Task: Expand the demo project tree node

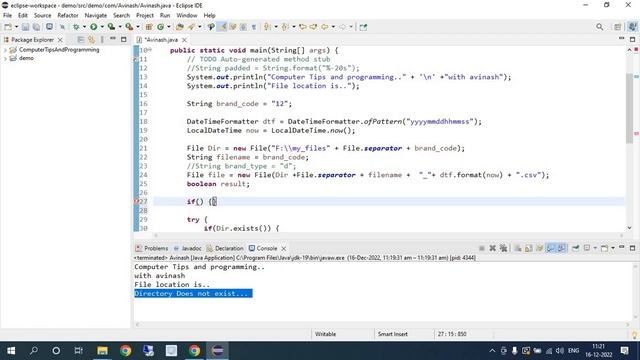Action: [x=5, y=58]
